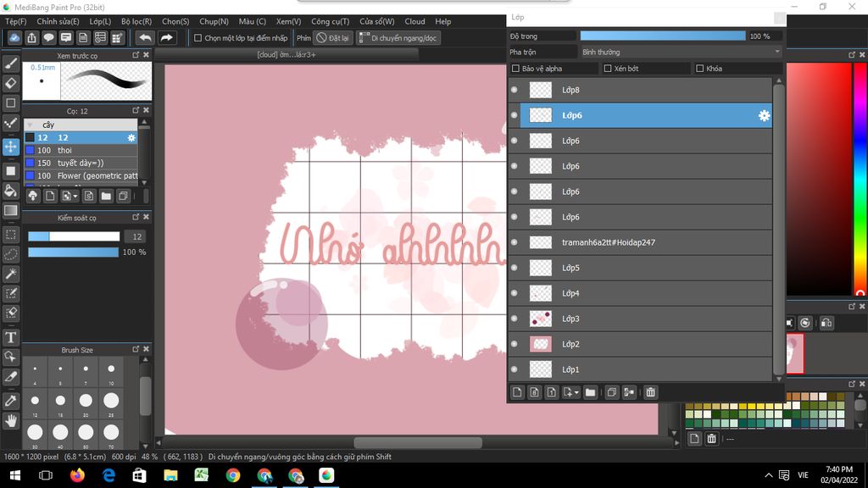Screen dimensions: 868x488
Task: Select the Brush tool in left toolbar
Action: (x=10, y=64)
